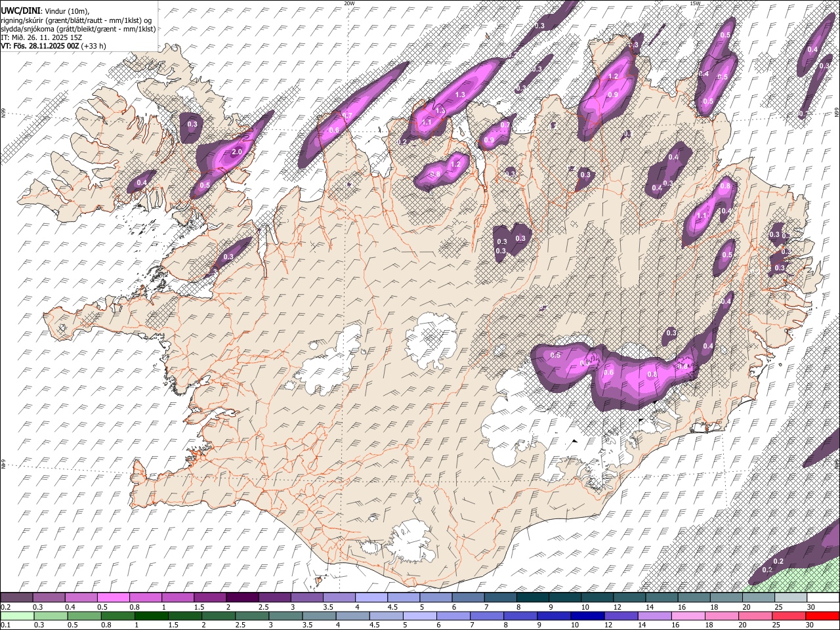840x630 pixels.
Task: Click the bright red last swatch of the lower legend
Action: click(x=822, y=616)
